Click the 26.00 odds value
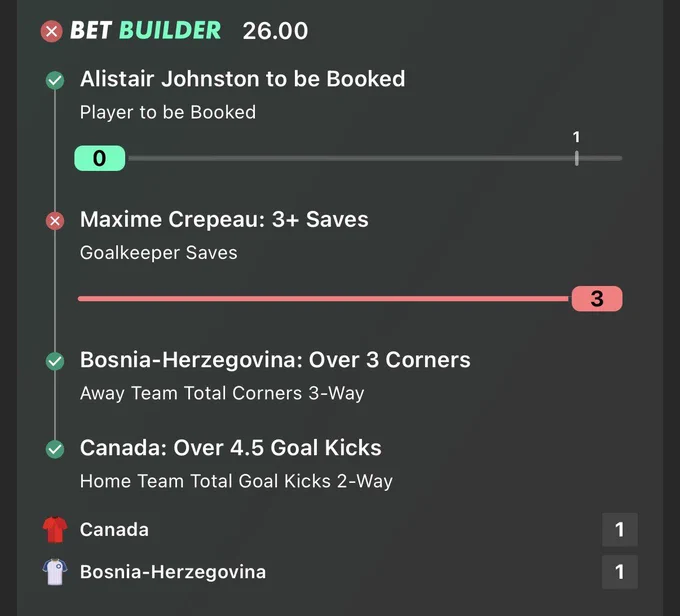Screen dimensions: 680x616 pyautogui.click(x=275, y=31)
